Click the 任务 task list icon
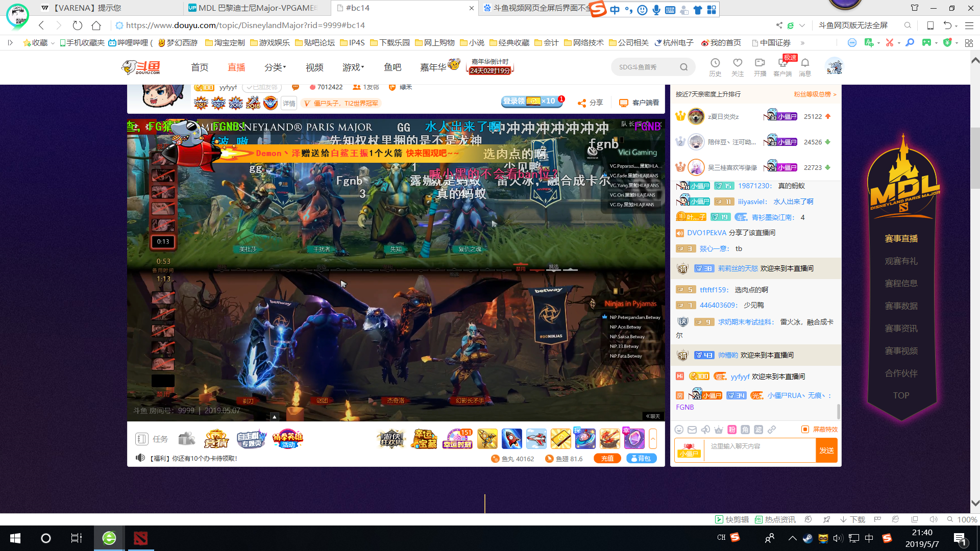980x551 pixels. [x=141, y=439]
